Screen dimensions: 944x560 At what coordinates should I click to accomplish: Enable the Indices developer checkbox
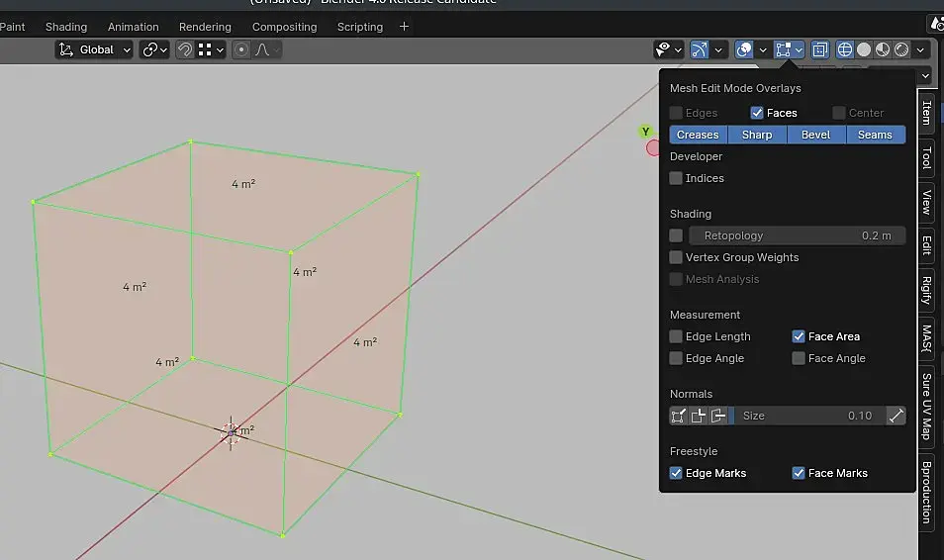tap(676, 178)
